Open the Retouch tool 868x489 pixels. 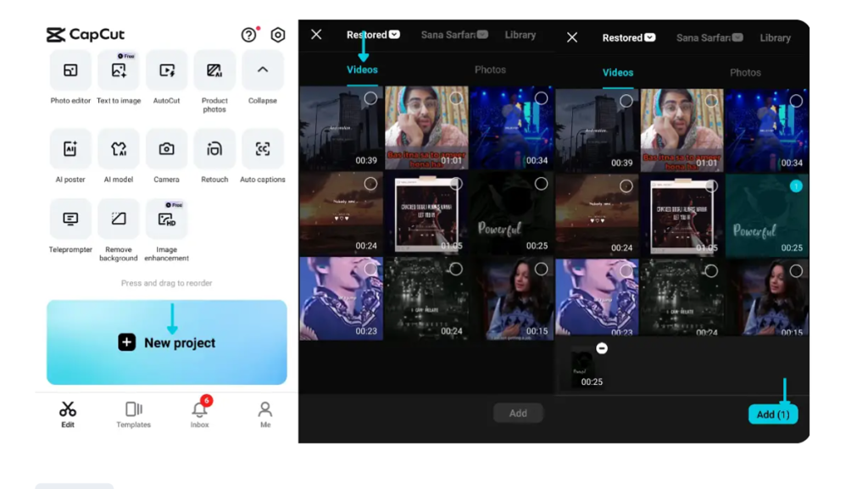click(x=214, y=150)
